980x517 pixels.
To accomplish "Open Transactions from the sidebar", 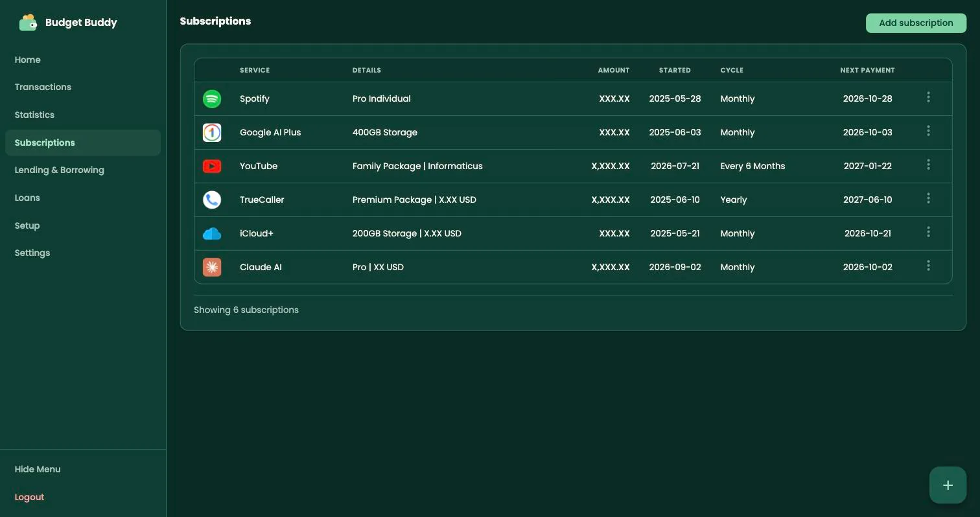I will [x=83, y=87].
